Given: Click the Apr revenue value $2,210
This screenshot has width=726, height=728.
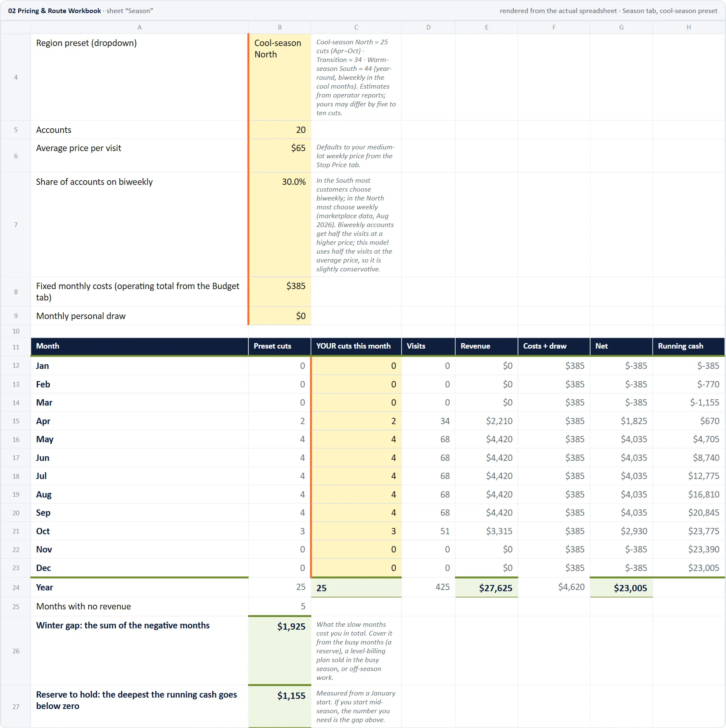Looking at the screenshot, I should 499,421.
